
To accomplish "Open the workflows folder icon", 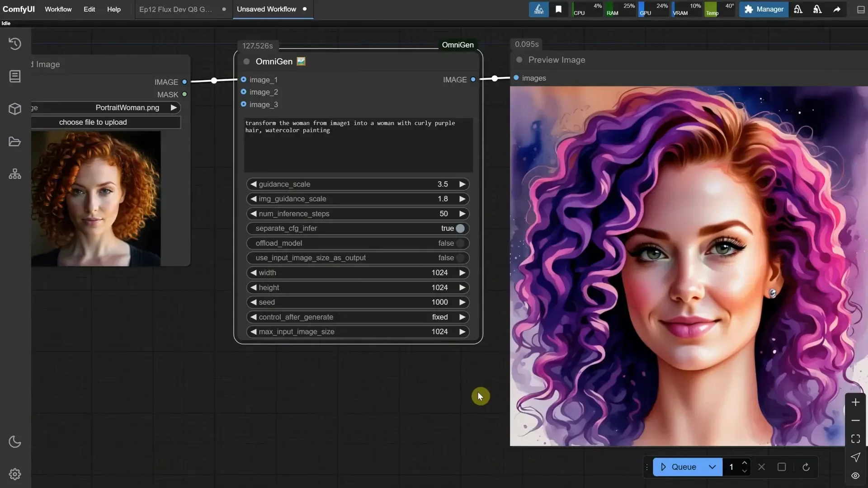I will tap(15, 141).
